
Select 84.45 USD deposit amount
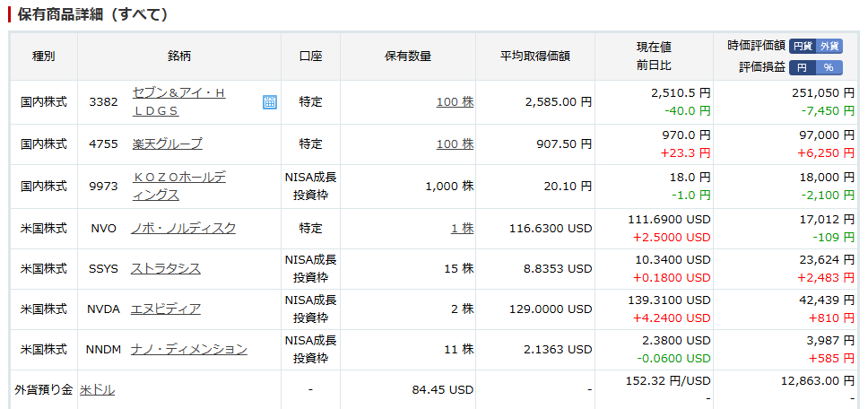pos(443,389)
